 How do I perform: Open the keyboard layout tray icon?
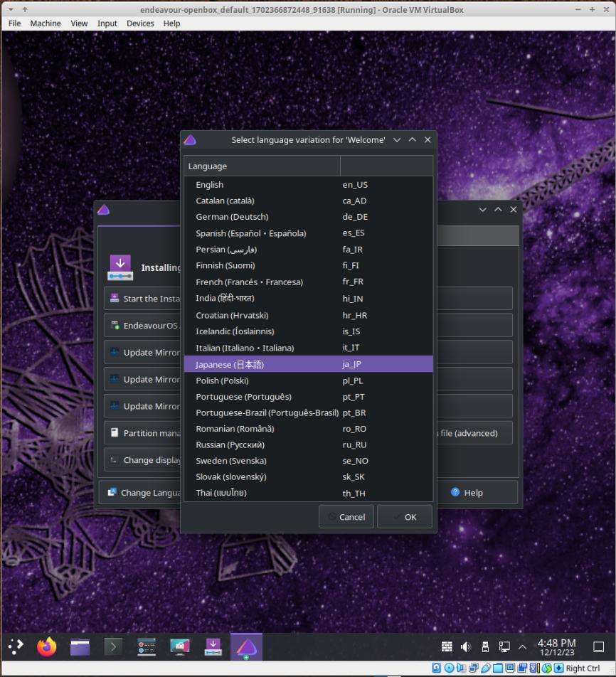(447, 647)
